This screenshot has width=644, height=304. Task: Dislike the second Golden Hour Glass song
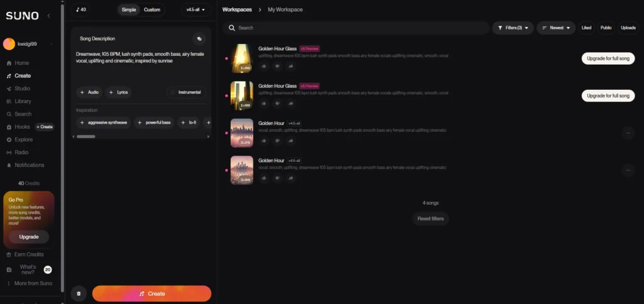277,104
